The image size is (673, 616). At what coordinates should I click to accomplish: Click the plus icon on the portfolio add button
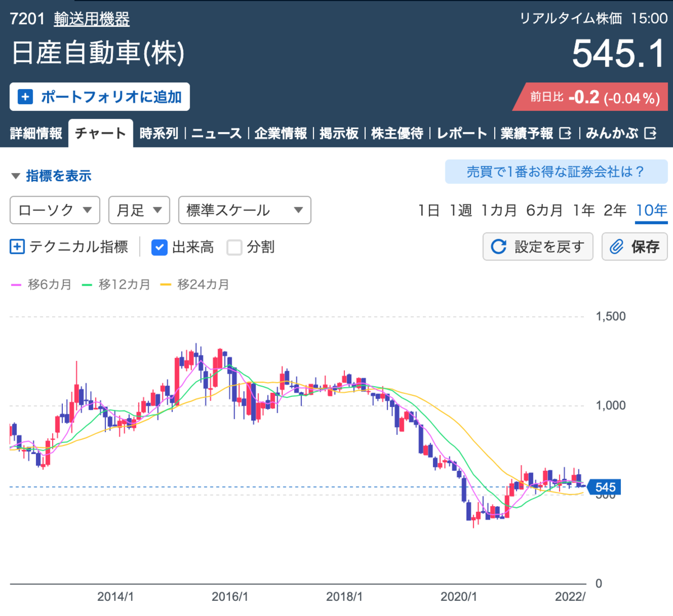click(25, 97)
